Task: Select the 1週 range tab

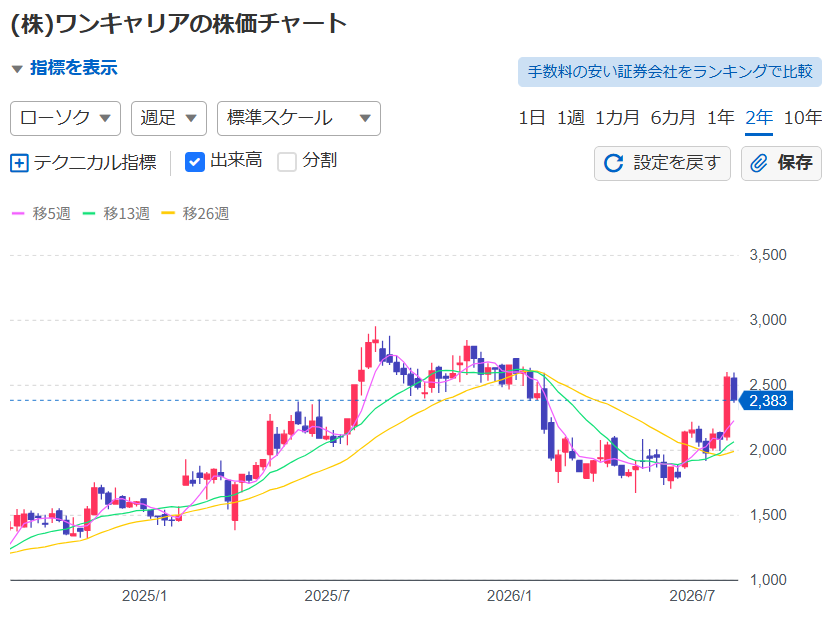Action: (x=571, y=117)
